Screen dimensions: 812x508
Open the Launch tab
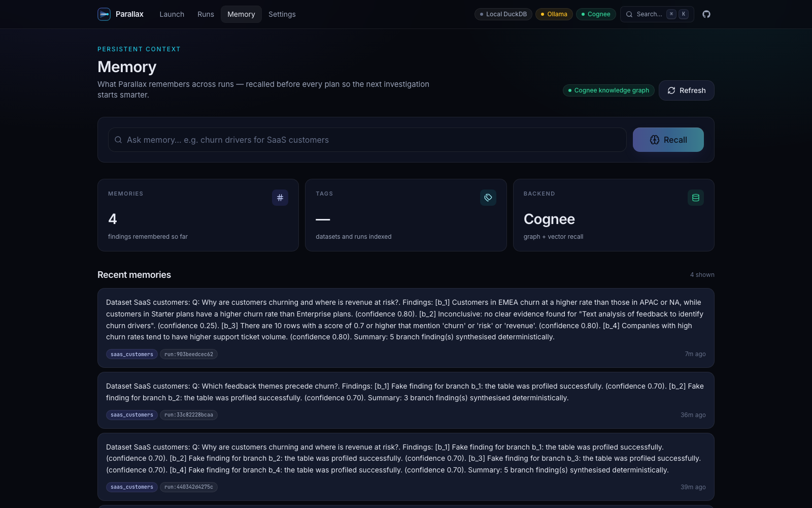(x=172, y=14)
